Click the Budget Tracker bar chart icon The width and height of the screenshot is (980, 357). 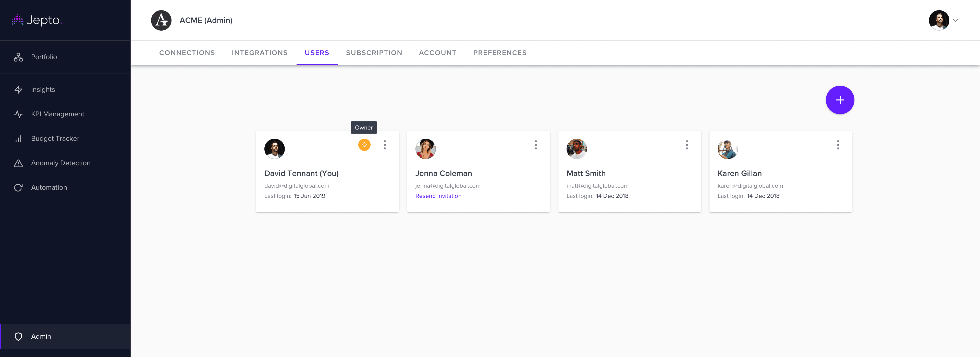click(x=18, y=139)
